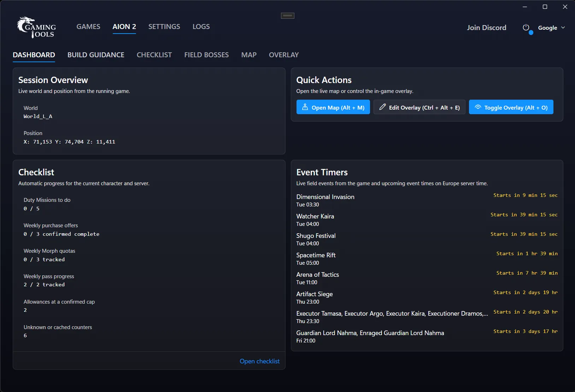Open the Settings menu
The height and width of the screenshot is (392, 575).
click(164, 27)
